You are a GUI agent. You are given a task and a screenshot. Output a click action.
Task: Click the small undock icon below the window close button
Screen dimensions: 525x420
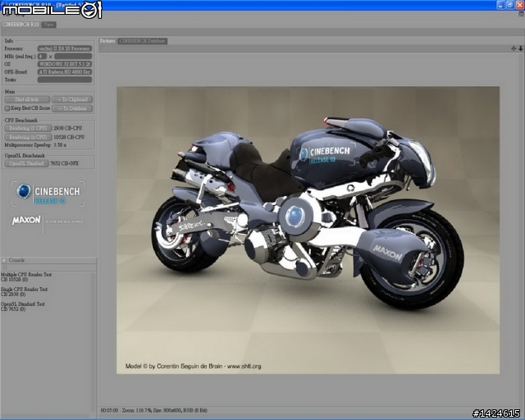coord(521,14)
